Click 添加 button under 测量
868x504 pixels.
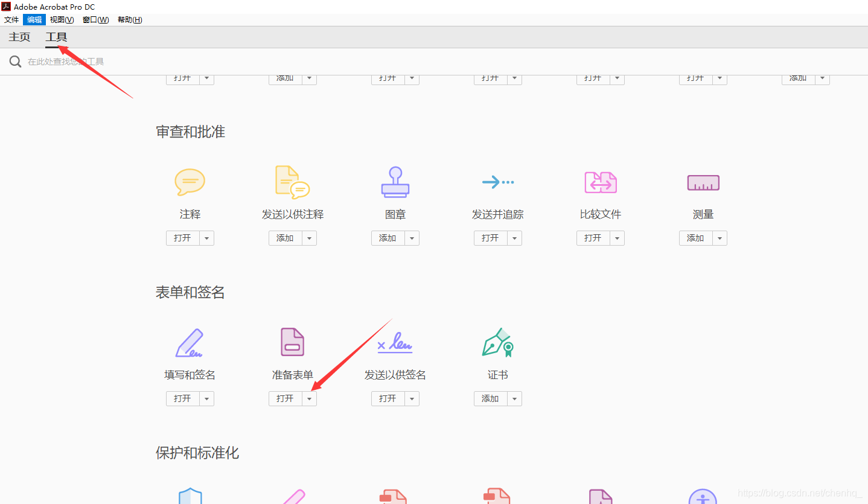tap(696, 238)
